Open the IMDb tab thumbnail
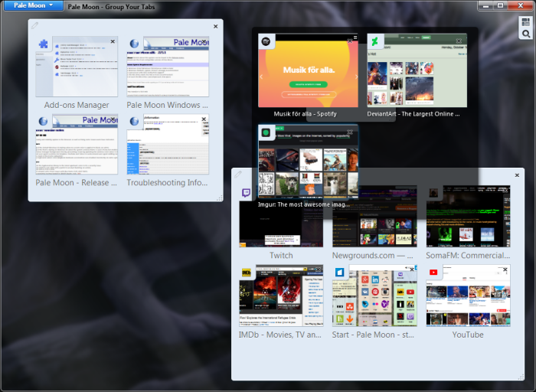Viewport: 536px width, 392px height. point(281,296)
